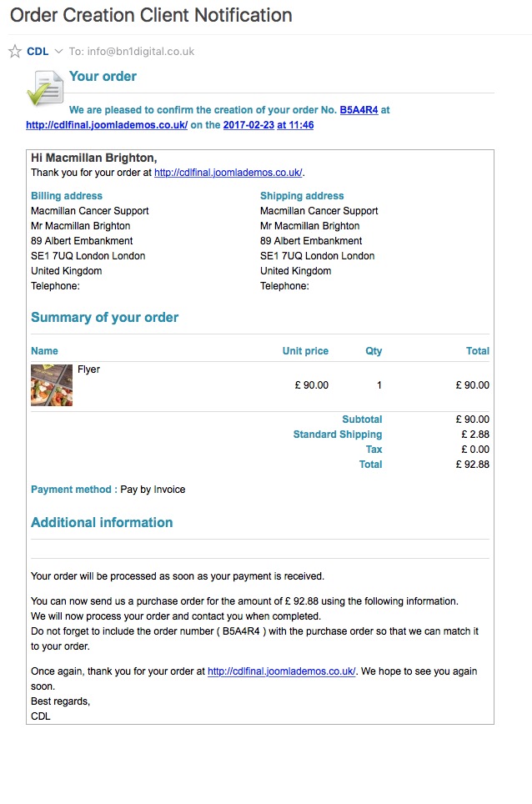Screen dimensions: 532x804
Task: Open order number B5A4R4 link in header
Action: (359, 109)
